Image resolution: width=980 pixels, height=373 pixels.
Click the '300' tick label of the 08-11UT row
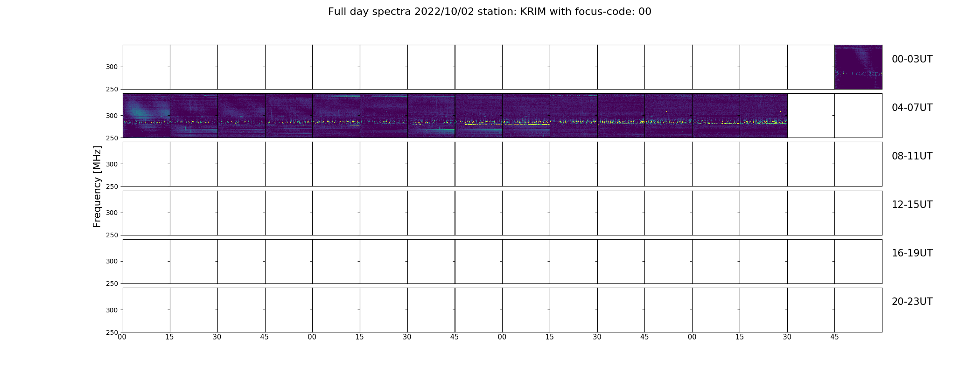click(x=112, y=164)
